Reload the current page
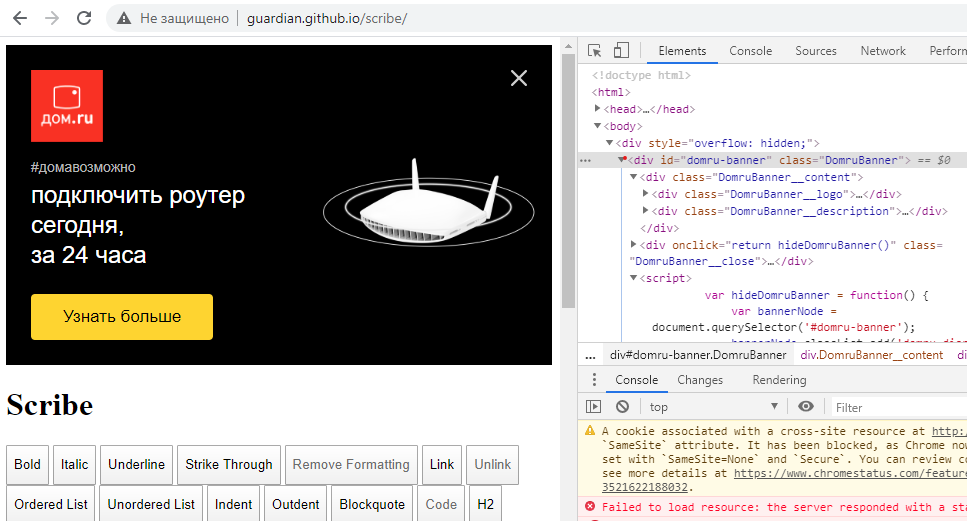Screen dimensions: 967x521 coord(84,18)
